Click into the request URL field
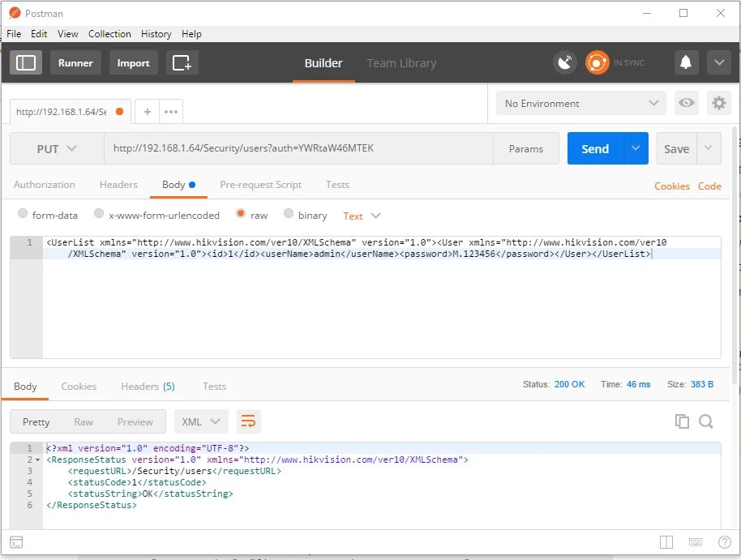This screenshot has height=560, width=741. pos(298,148)
